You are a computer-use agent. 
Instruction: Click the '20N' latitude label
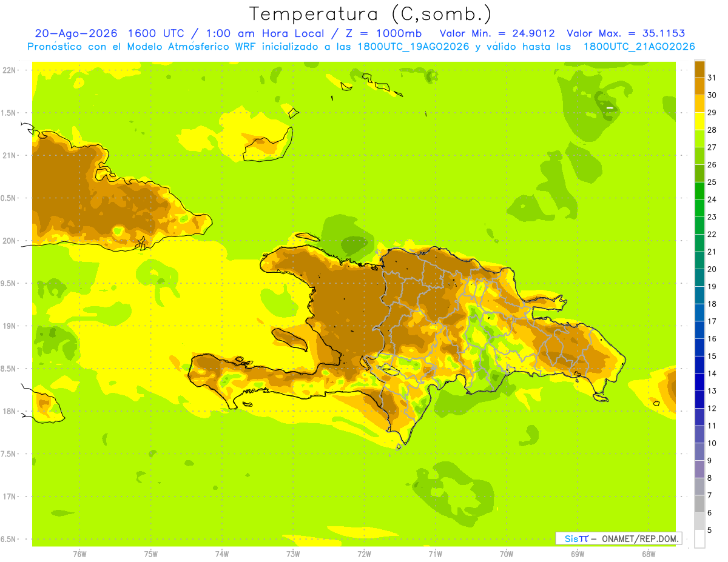pos(10,241)
